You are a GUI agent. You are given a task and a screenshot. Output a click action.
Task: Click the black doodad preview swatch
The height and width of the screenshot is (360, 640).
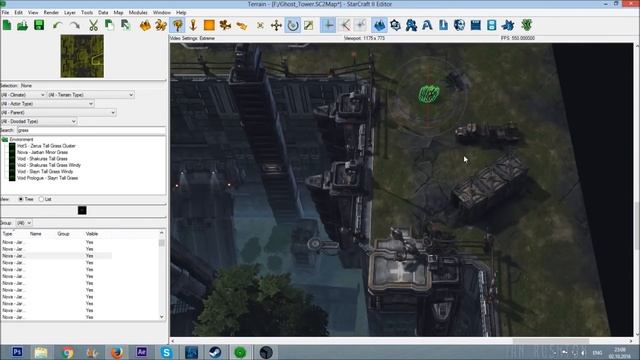(82, 210)
